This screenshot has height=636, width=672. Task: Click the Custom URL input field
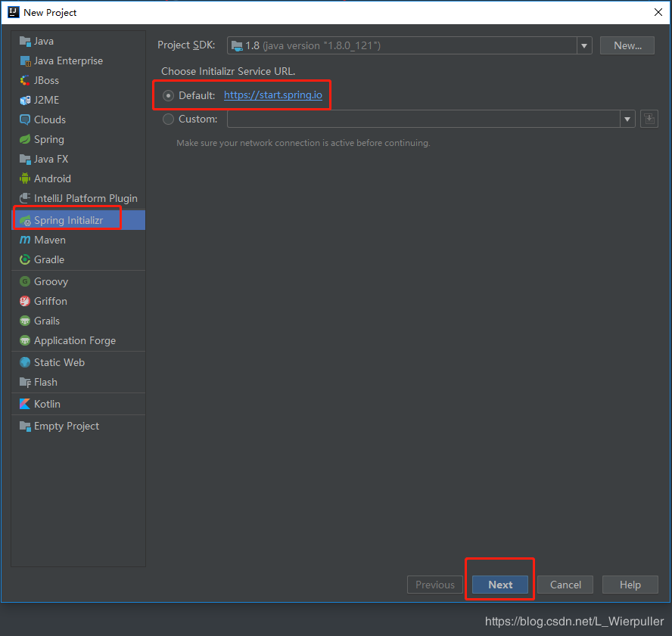click(424, 119)
